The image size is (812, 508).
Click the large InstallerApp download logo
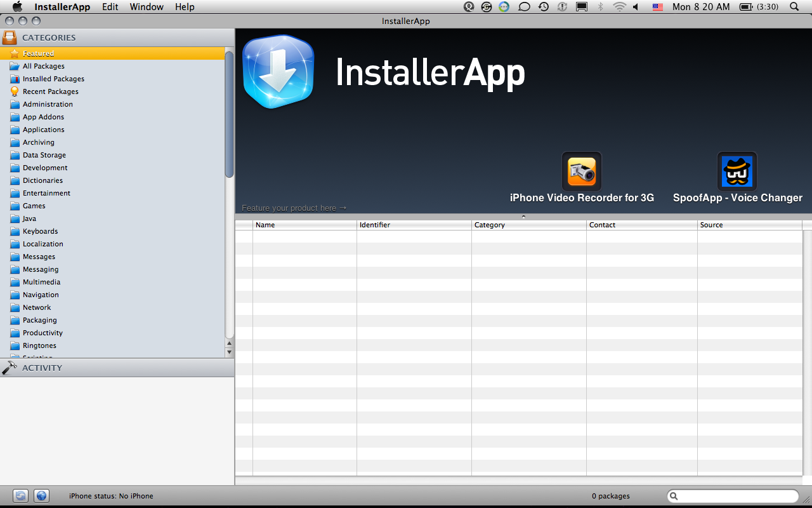278,72
